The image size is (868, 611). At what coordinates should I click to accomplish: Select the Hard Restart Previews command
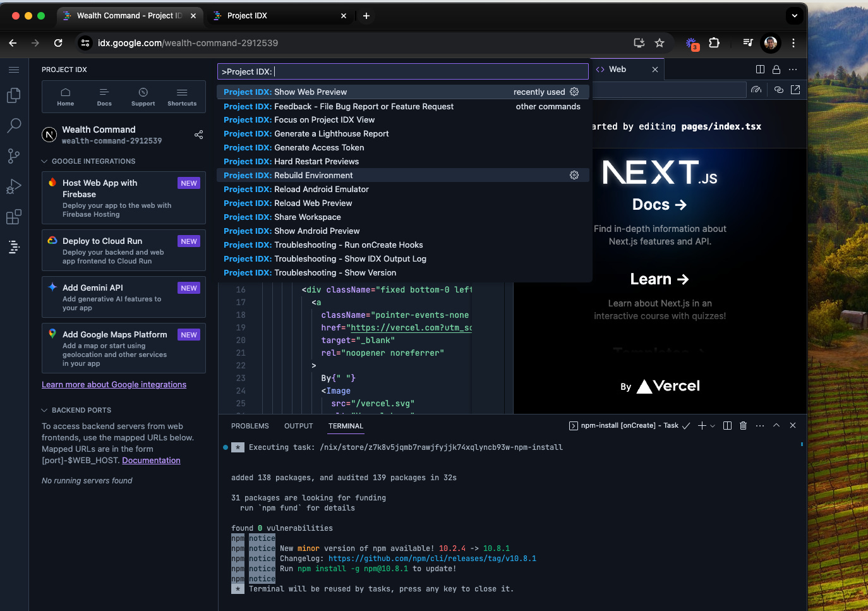pyautogui.click(x=403, y=161)
